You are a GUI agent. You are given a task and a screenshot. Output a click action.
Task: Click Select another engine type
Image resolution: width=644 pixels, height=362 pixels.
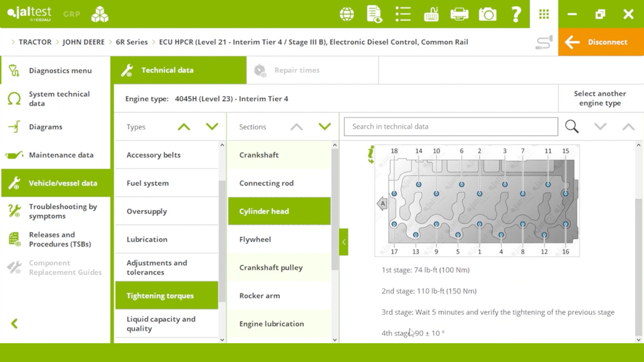600,99
